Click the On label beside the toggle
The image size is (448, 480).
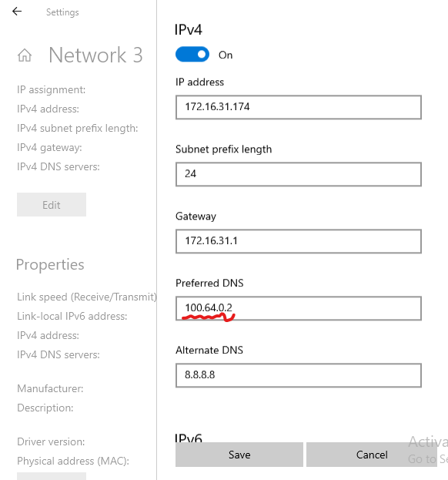pos(226,55)
